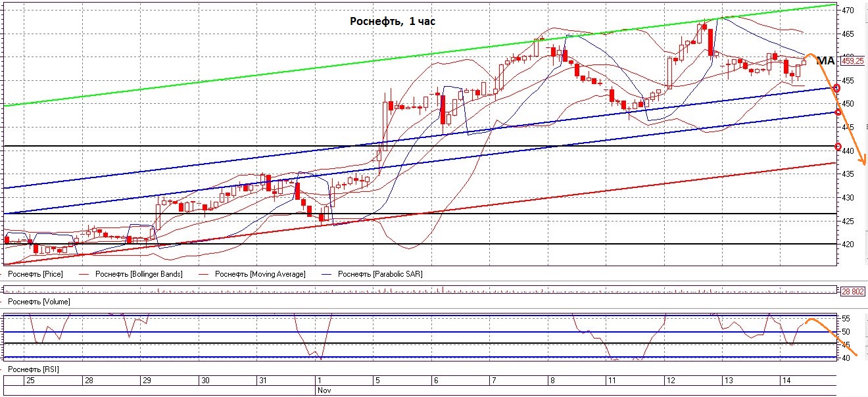Screen dimensions: 868x397
Task: Click the 425 price axis label
Action: [x=848, y=221]
